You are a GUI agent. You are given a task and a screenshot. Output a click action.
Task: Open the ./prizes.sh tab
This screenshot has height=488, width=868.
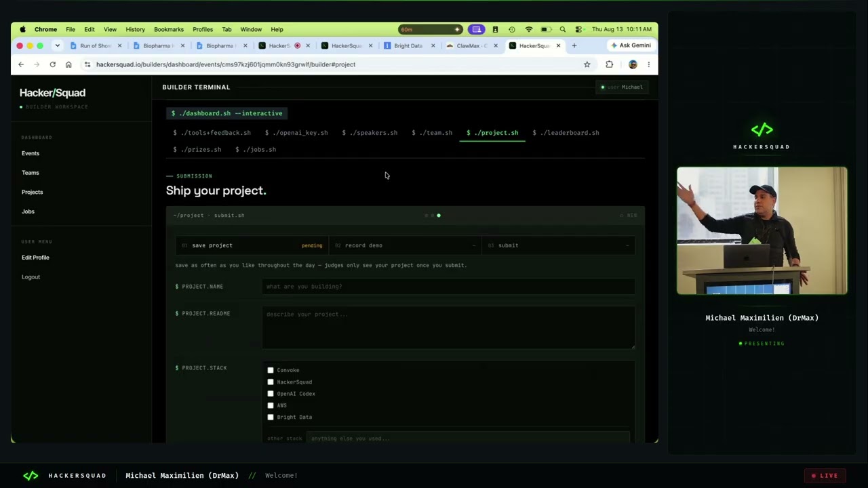pyautogui.click(x=197, y=149)
